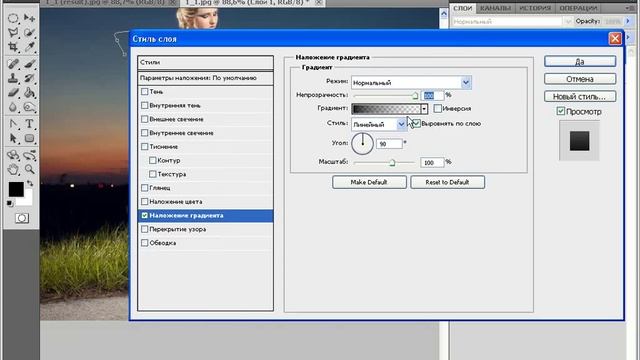This screenshot has width=640, height=360.
Task: Open the Layers panel Opacity arrow
Action: click(x=628, y=21)
